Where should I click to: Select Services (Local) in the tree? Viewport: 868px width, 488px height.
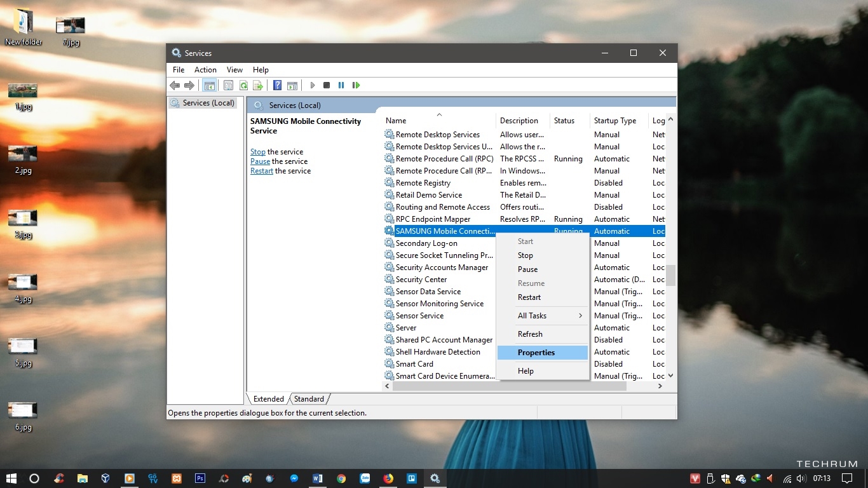(208, 103)
